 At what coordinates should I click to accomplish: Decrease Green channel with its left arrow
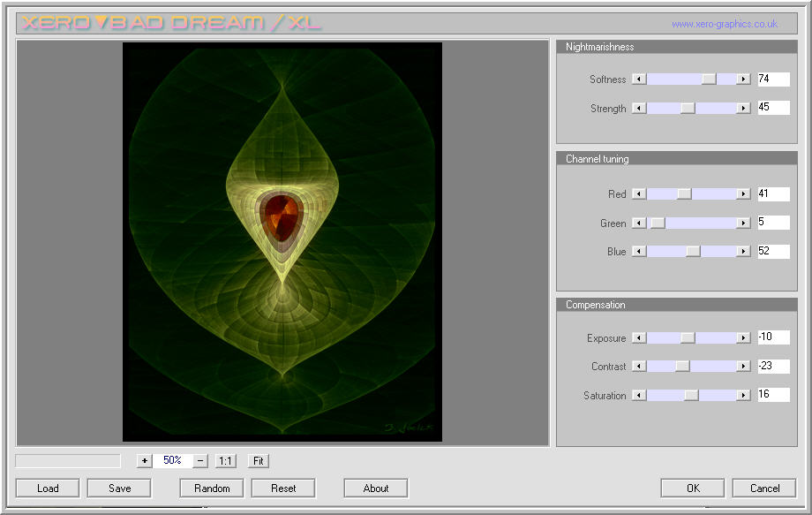click(x=639, y=223)
